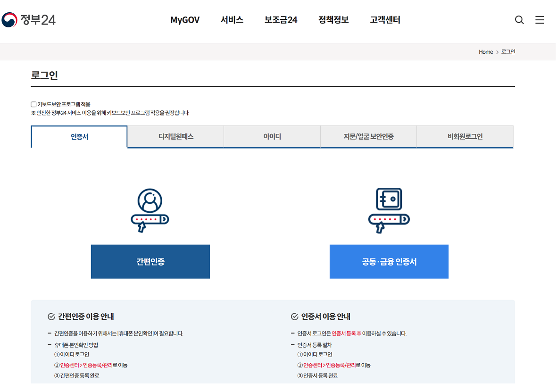Click the 정부24 Taegeuk logo icon
This screenshot has width=557, height=392.
(10, 19)
